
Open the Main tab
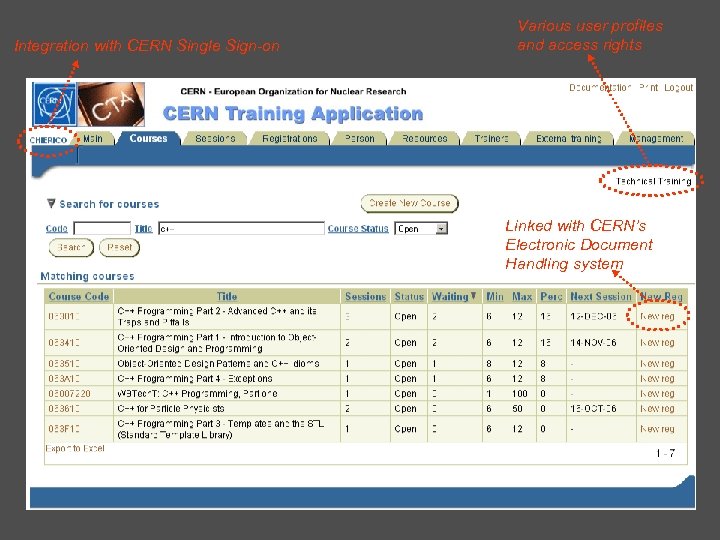click(93, 138)
